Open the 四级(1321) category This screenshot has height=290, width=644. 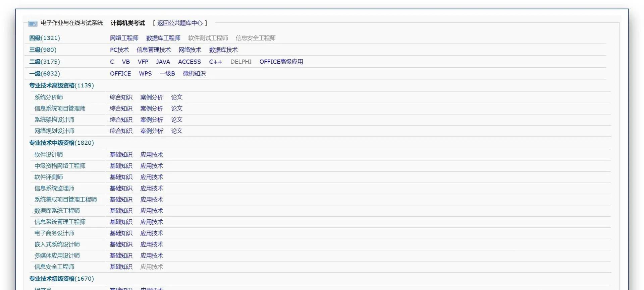coord(44,38)
